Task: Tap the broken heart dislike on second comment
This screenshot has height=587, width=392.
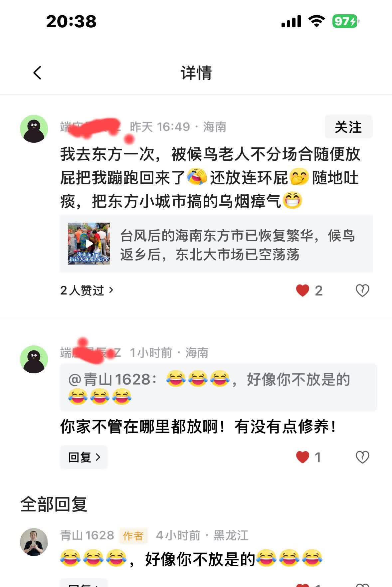Action: point(362,457)
